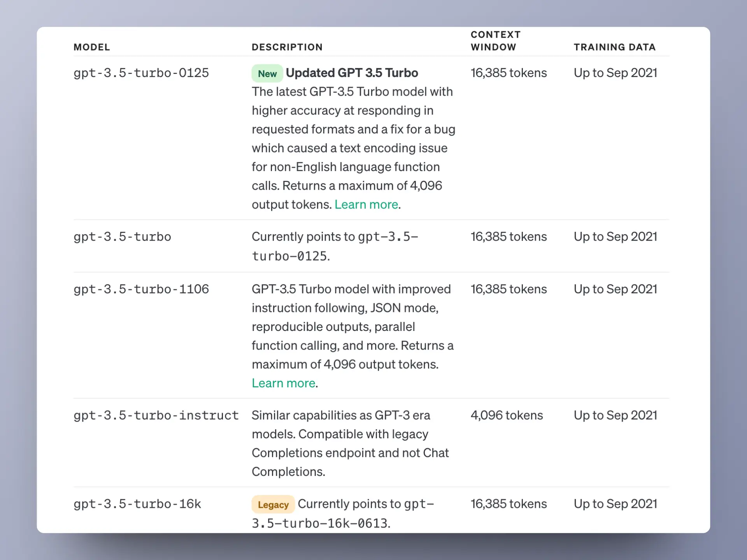Click the 4,096 tokens context window cell
The image size is (747, 560).
[507, 415]
